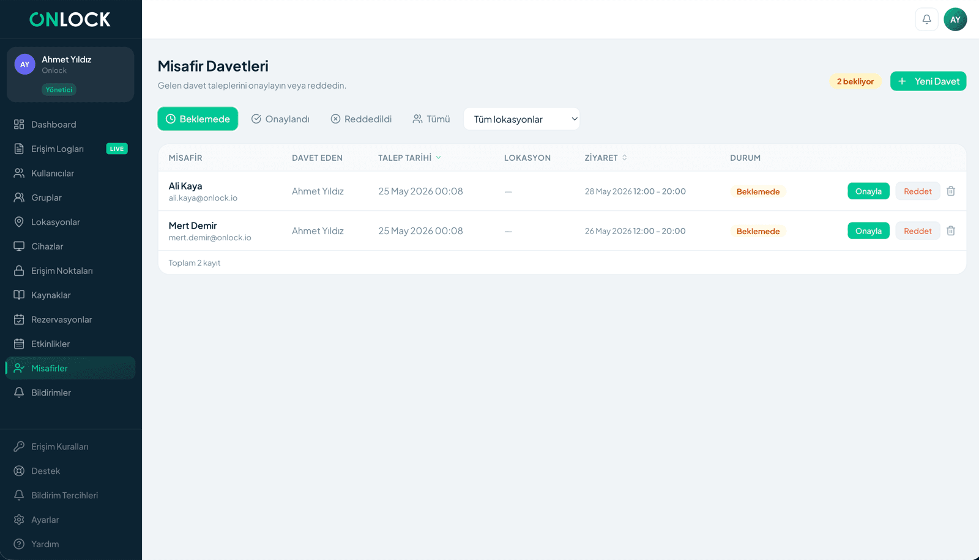This screenshot has width=979, height=560.
Task: Open the AY profile avatar menu
Action: 955,20
